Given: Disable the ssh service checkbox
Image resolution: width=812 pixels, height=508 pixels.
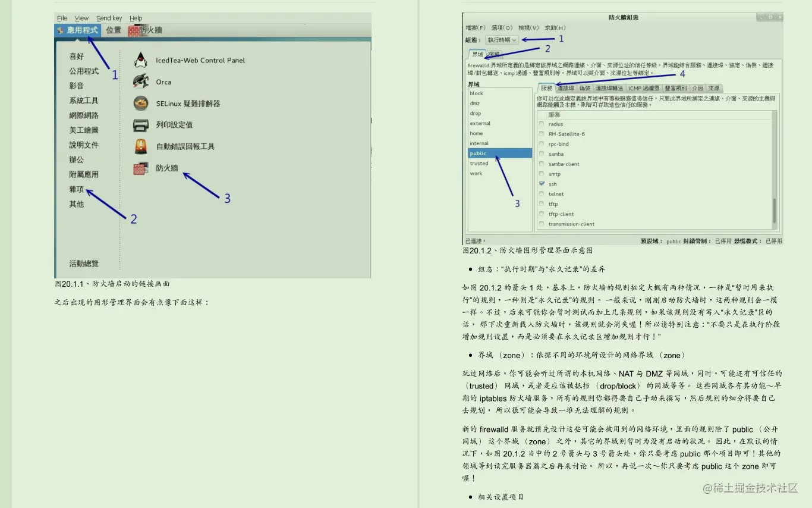Looking at the screenshot, I should [541, 184].
